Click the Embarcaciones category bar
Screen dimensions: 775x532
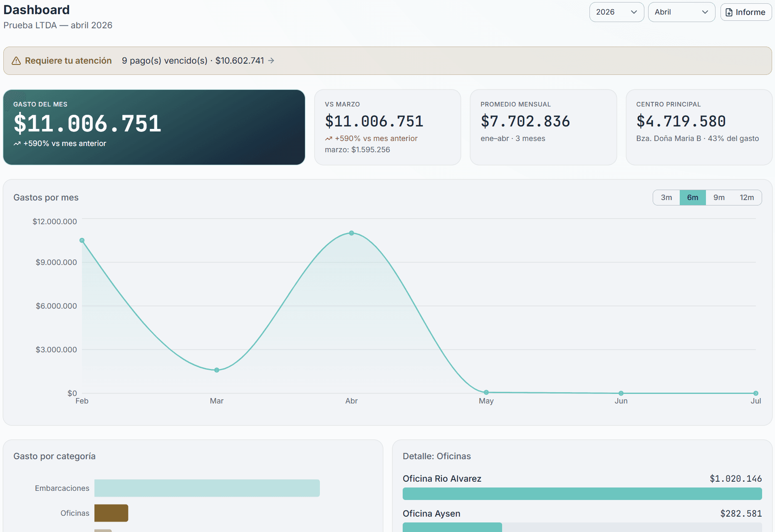click(x=207, y=488)
